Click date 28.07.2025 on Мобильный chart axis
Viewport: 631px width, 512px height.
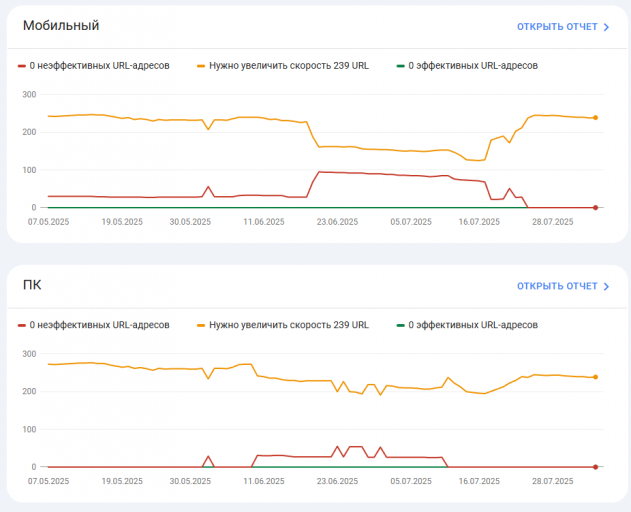[553, 222]
